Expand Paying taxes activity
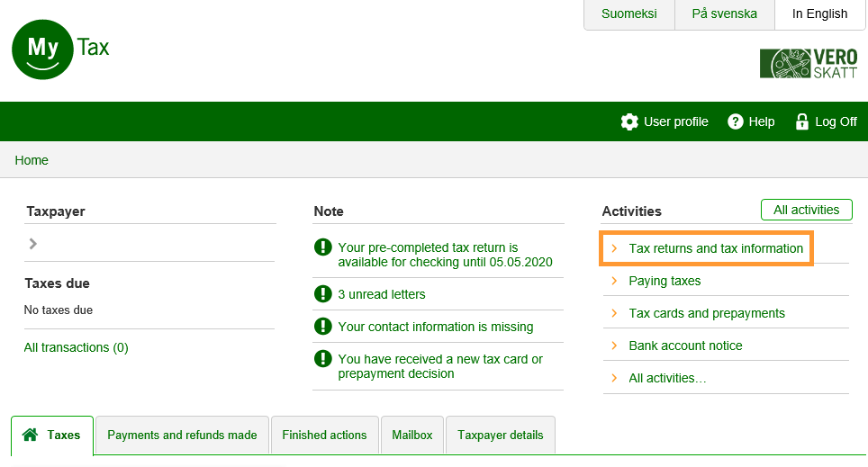This screenshot has height=467, width=868. (665, 281)
